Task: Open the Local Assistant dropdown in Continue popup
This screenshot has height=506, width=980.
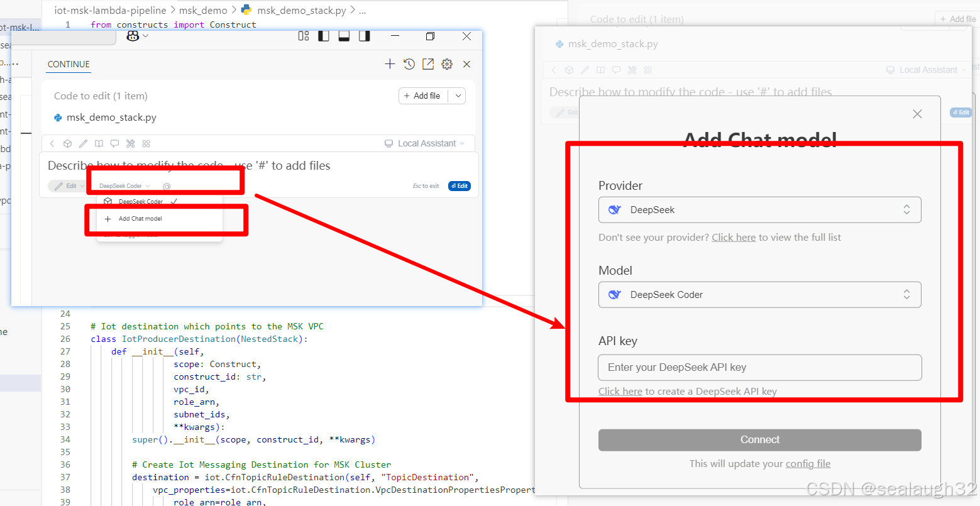Action: [425, 143]
